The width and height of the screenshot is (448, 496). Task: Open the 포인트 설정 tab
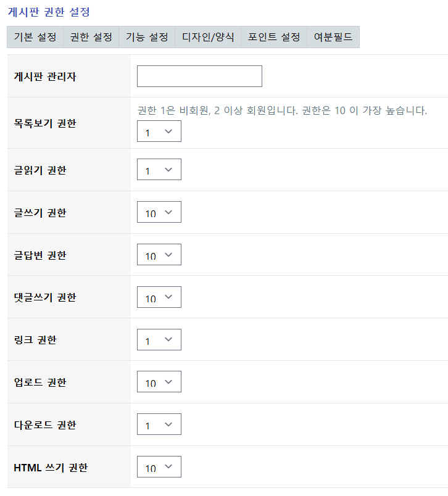click(274, 37)
